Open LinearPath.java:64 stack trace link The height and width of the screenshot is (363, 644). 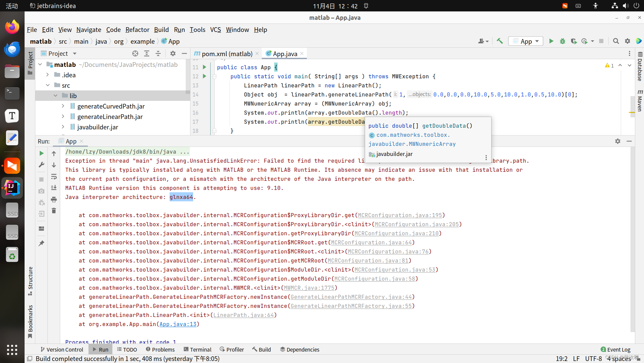coord(243,315)
